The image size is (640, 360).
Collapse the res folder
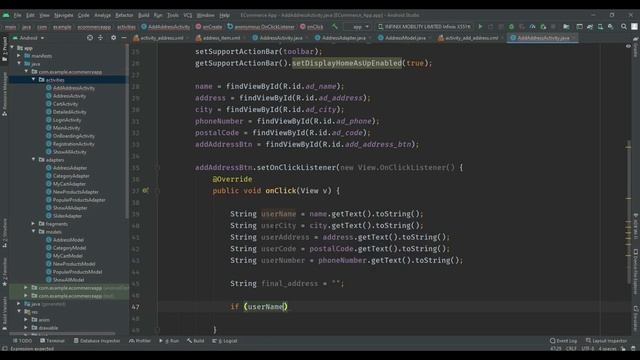(19, 311)
